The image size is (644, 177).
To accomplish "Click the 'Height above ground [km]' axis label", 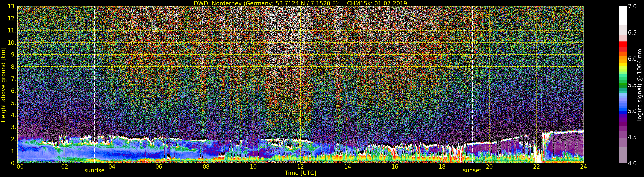I will [x=3, y=85].
